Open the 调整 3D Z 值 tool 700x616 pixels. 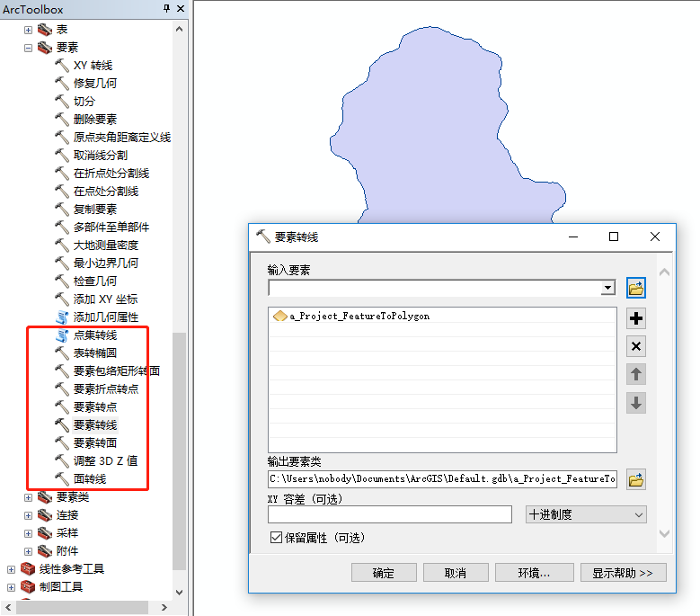105,460
